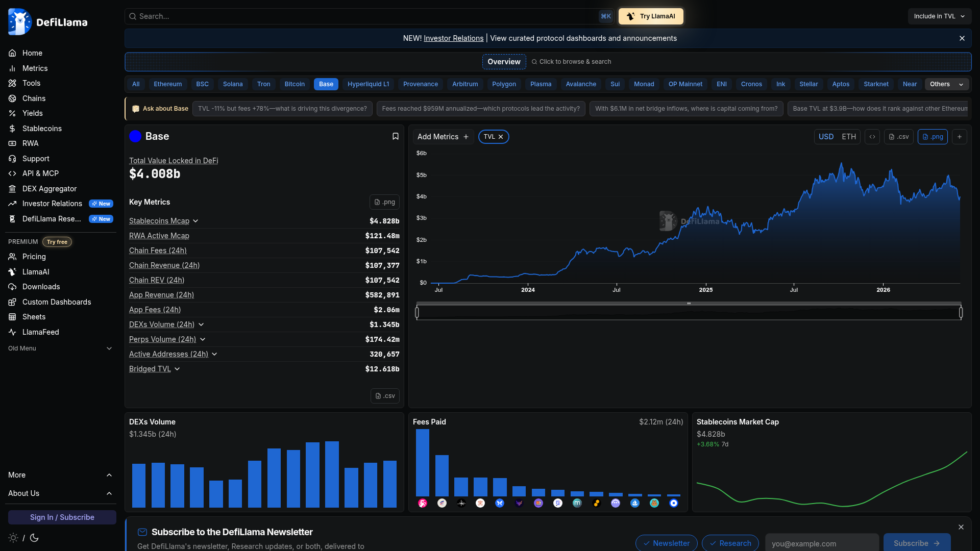Click the newsletter Subscribe button
Viewport: 980px width, 551px height.
pyautogui.click(x=917, y=543)
